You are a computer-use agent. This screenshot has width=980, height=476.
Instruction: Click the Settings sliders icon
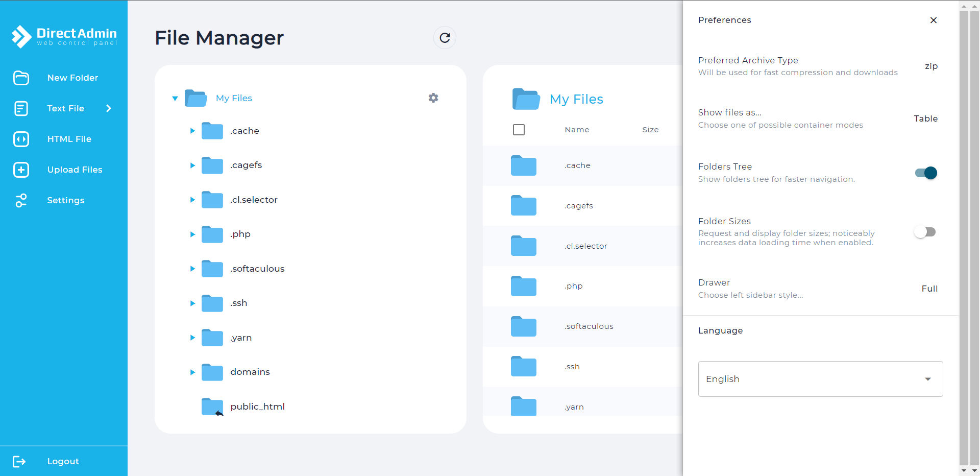point(21,201)
